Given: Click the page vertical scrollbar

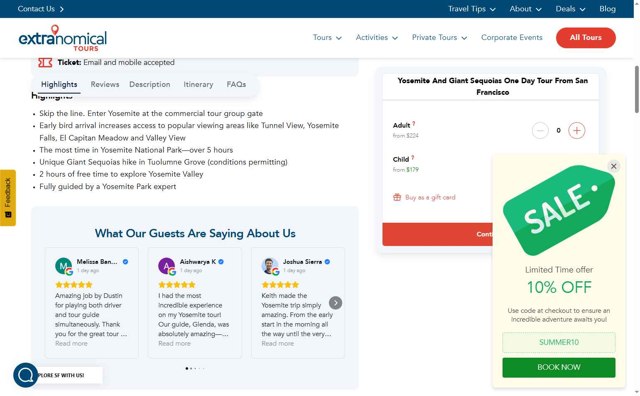Looking at the screenshot, I should (x=636, y=89).
